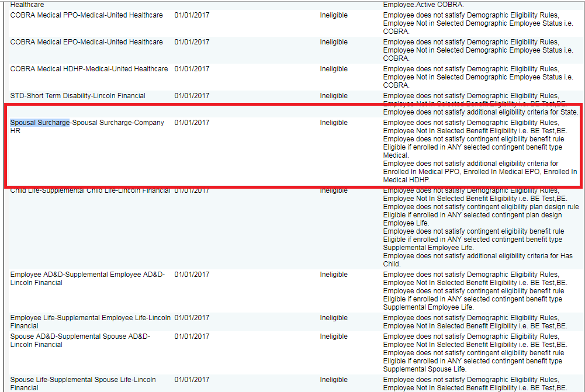Click Ineligible status for COBRA Medical HDHP

coord(334,69)
